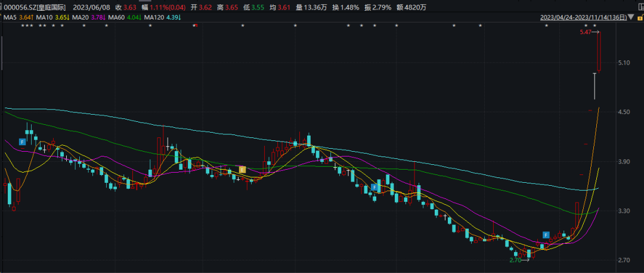Image resolution: width=644 pixels, height=273 pixels.
Task: Click the high price 高 3.65
Action: coord(228,7)
